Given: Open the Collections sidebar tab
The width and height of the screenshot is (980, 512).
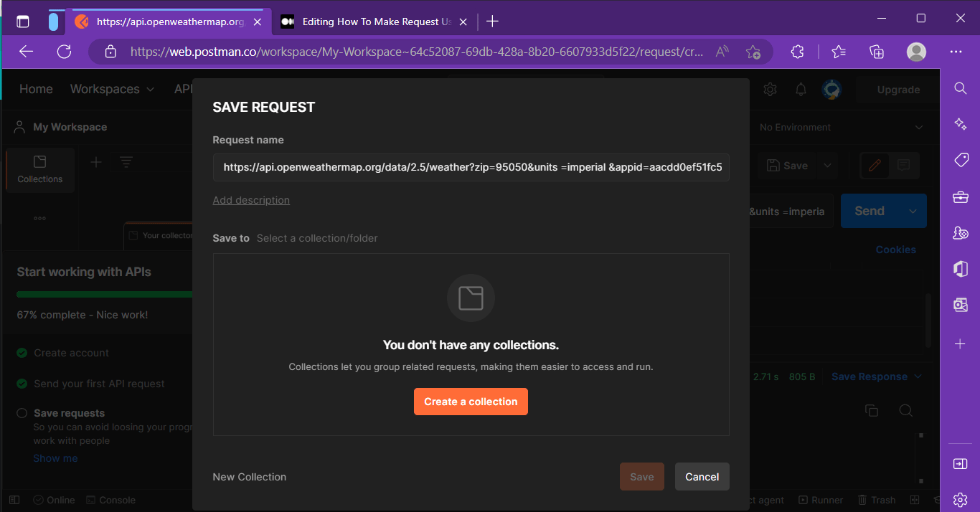Looking at the screenshot, I should (x=40, y=170).
